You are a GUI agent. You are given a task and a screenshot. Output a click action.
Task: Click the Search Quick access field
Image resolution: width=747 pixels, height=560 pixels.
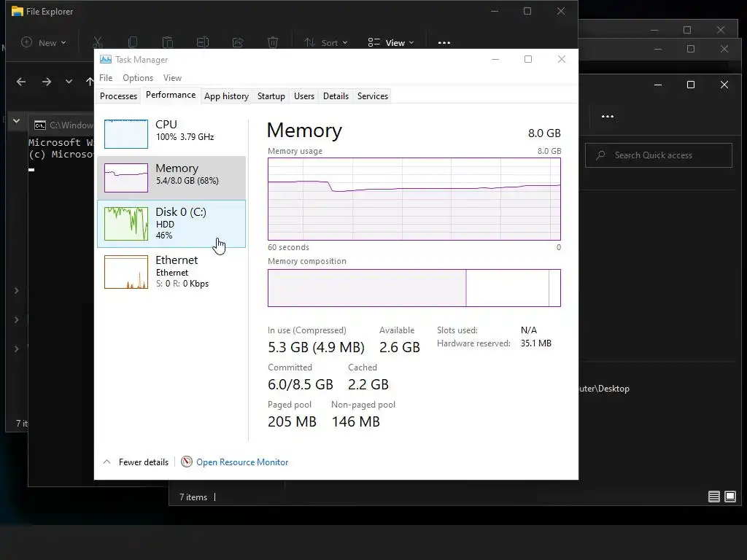point(659,155)
